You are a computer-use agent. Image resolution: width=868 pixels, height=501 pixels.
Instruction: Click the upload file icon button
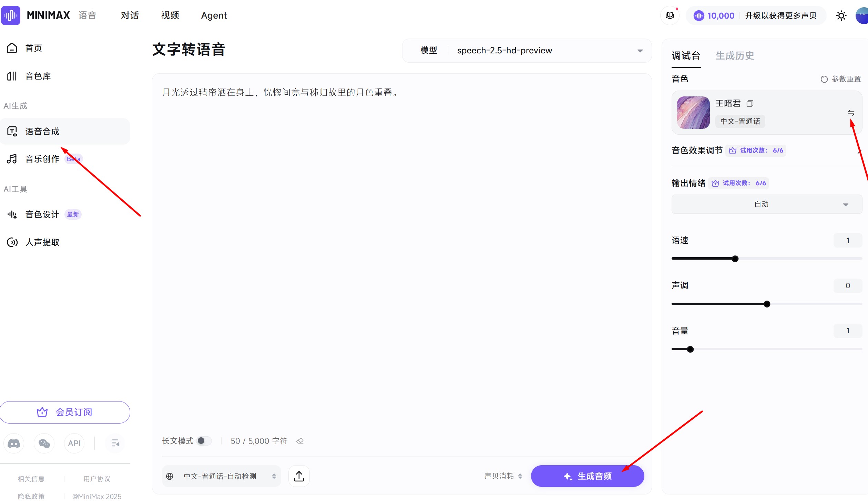coord(299,476)
